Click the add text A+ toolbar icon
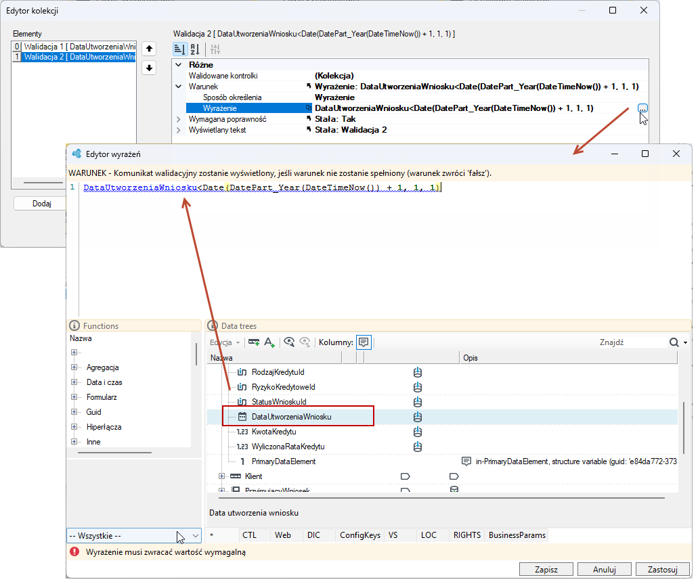This screenshot has height=588, width=700. point(269,342)
